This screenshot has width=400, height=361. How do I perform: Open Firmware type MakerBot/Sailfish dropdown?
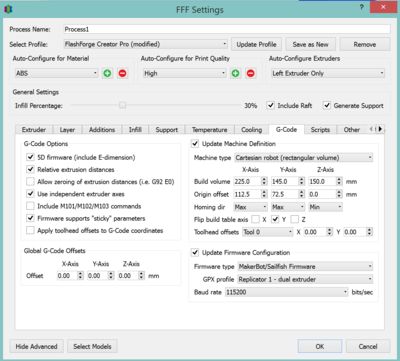point(305,266)
